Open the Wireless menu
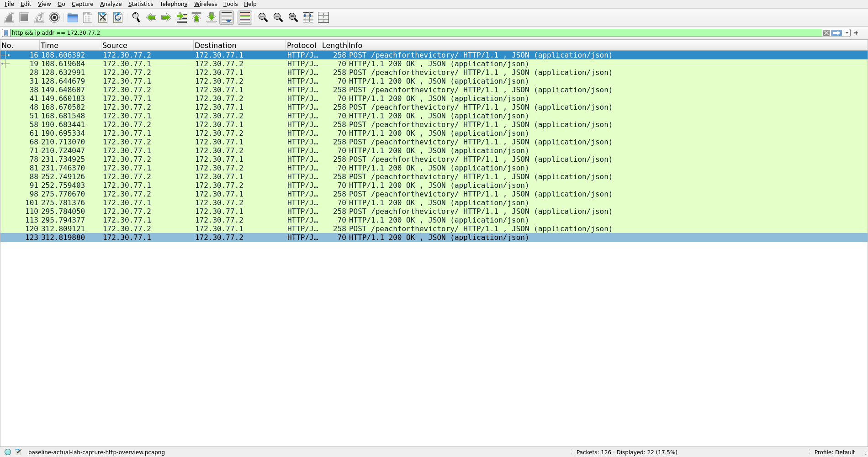 (x=206, y=4)
